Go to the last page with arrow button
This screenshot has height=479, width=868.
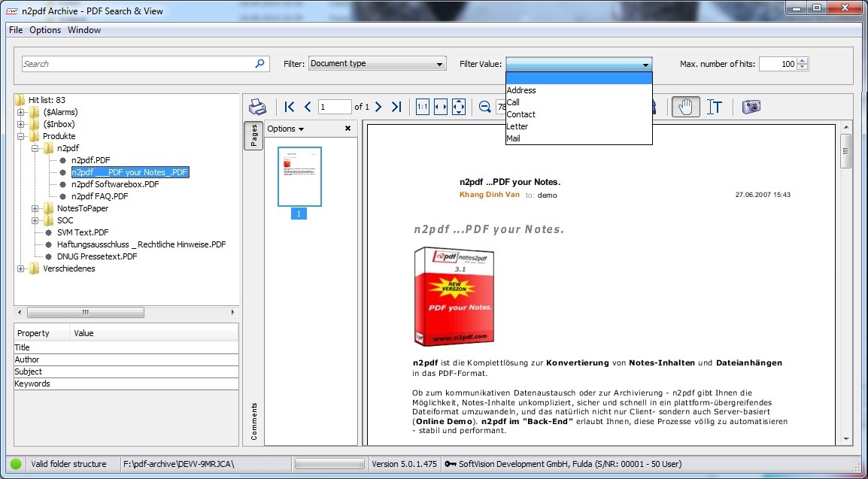pos(396,106)
